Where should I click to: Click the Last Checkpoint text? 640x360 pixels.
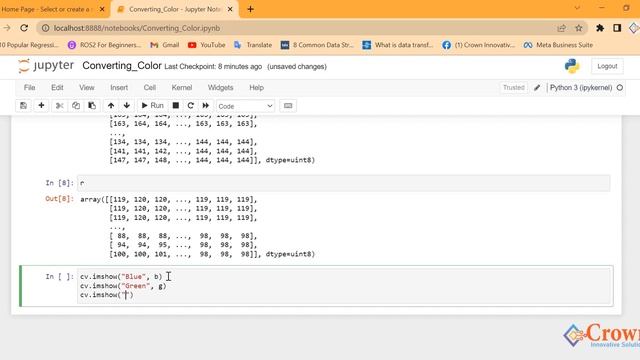click(x=213, y=67)
